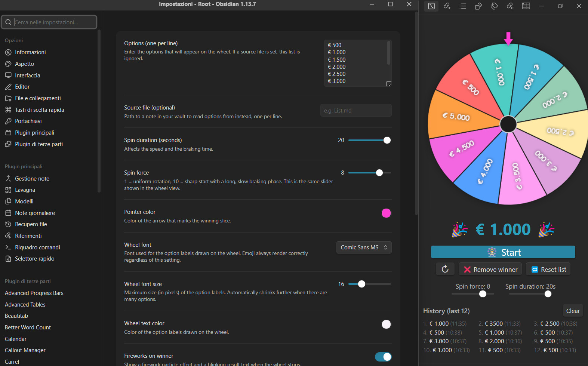588x366 pixels.
Task: Click the Spin duration slider under the wheel
Action: click(530, 294)
